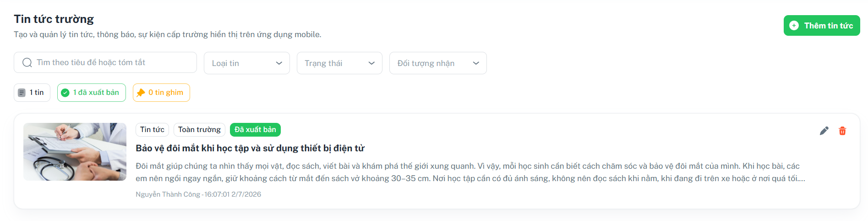Open the news article thumbnail image
This screenshot has height=221, width=868.
click(75, 152)
